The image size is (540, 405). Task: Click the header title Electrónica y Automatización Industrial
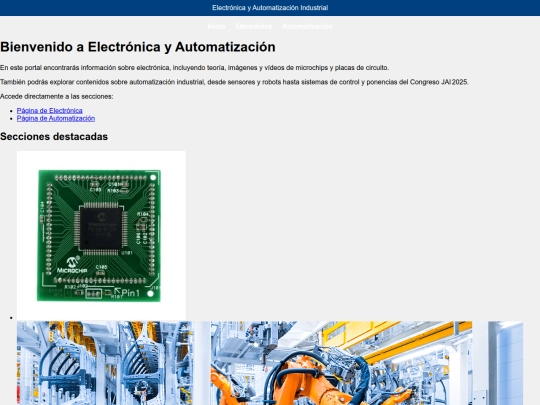tap(270, 8)
